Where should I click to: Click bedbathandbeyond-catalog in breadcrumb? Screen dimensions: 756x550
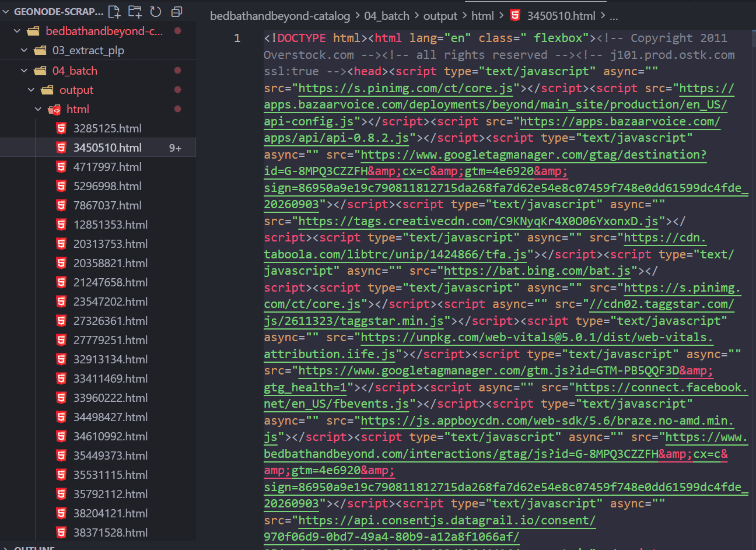pos(280,16)
